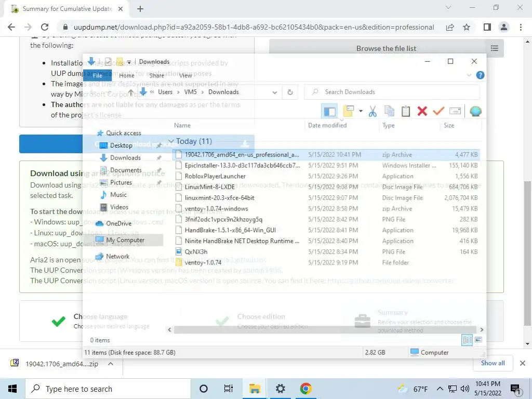Click the taskbar Type here to search box
Viewport: 532px width, 399px height.
(x=108, y=389)
